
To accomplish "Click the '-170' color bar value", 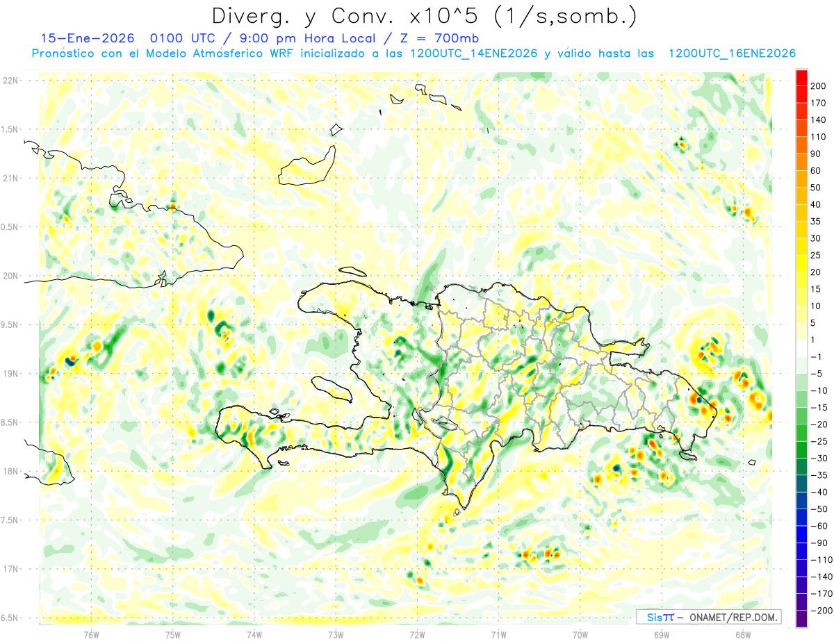I will point(821,593).
